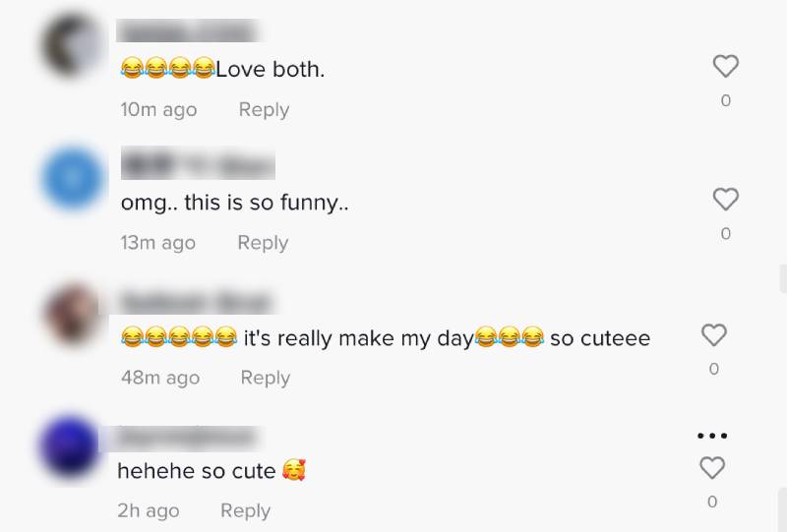Open dark blue avatar next to "hehehe so cute"
Screen dimensions: 787x532
pos(71,447)
